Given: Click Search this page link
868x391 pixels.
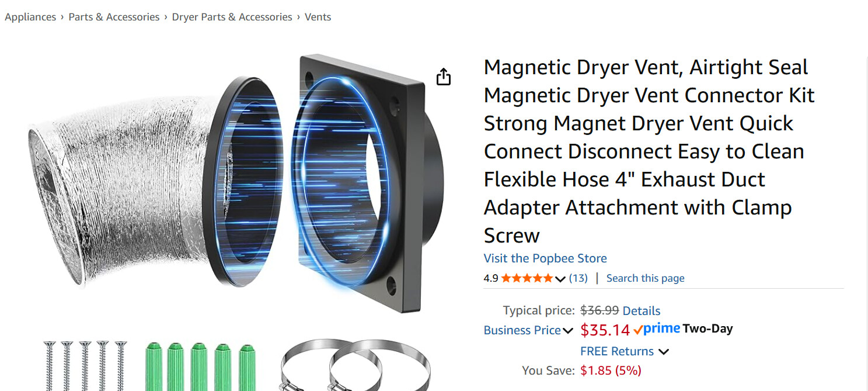Looking at the screenshot, I should coord(645,278).
